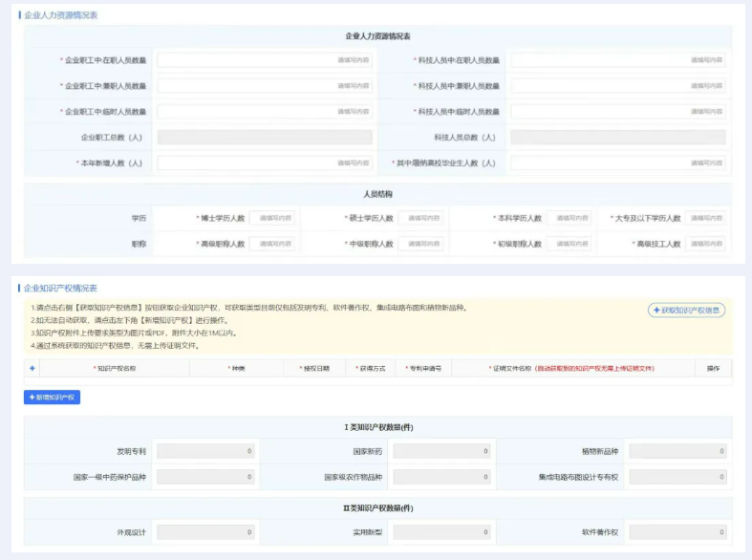752x560 pixels.
Task: Click 企业职工中在职人员数量 input field
Action: pos(265,60)
